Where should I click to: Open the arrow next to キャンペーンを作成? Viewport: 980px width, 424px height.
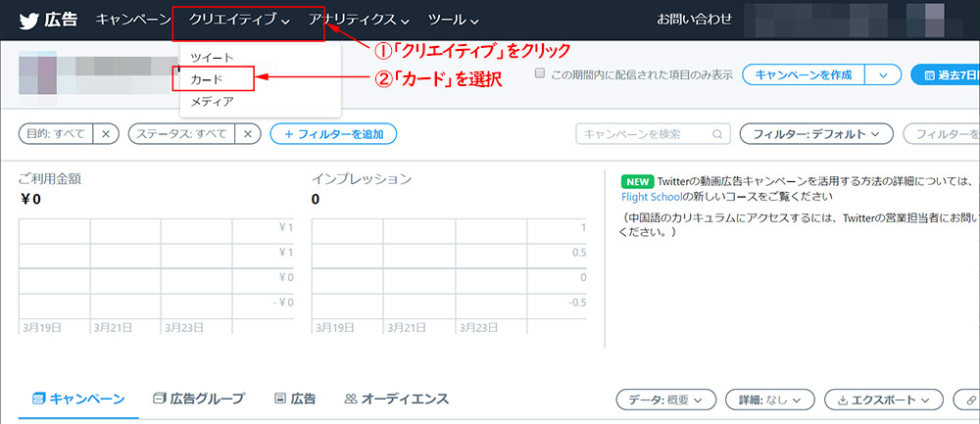(x=883, y=75)
